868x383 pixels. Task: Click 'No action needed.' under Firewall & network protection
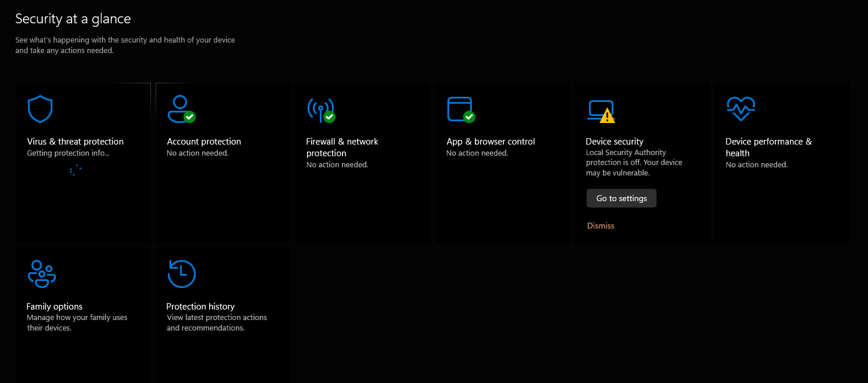(337, 165)
